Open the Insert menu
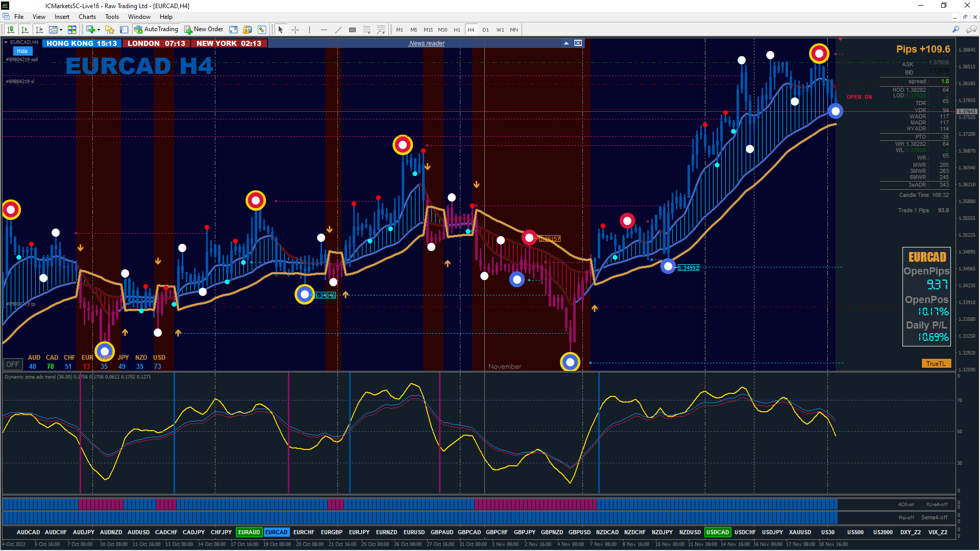 [x=62, y=17]
